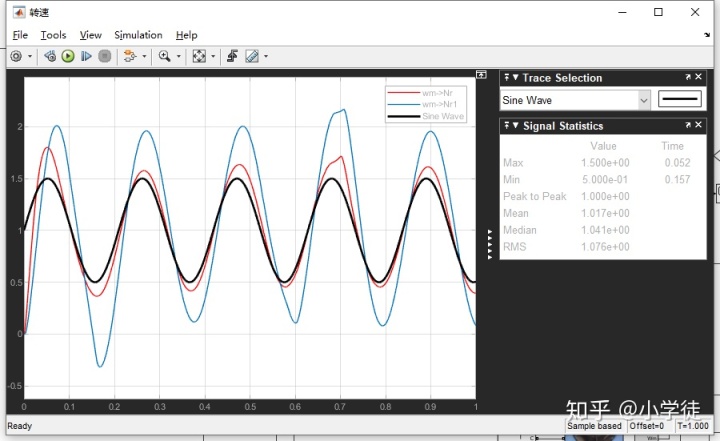Open the File menu
This screenshot has height=441, width=720.
pos(20,35)
